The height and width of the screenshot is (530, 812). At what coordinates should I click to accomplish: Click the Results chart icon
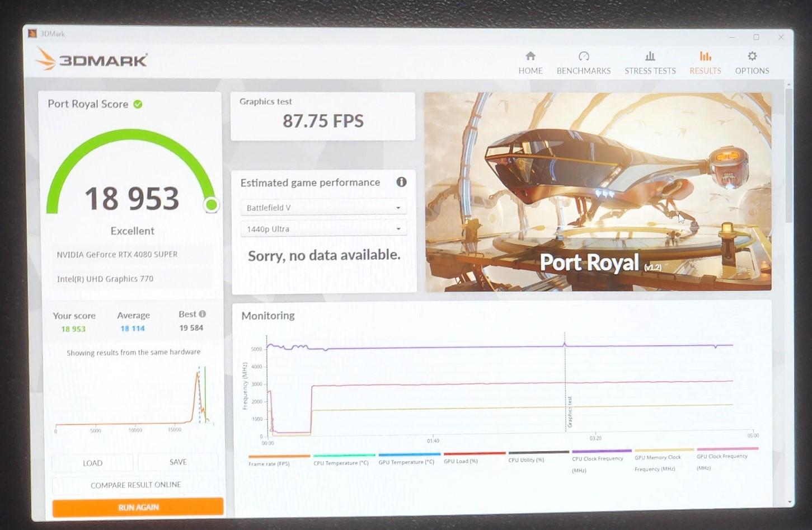(x=705, y=56)
